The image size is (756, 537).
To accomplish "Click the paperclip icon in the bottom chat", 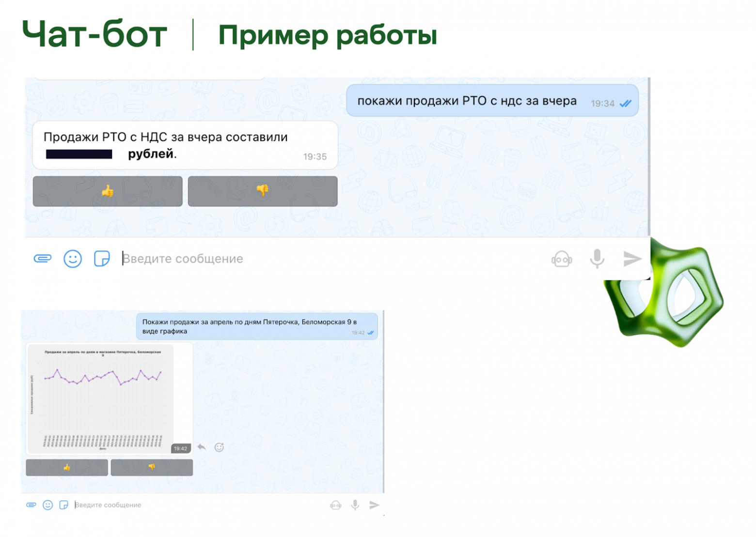I will coord(31,505).
